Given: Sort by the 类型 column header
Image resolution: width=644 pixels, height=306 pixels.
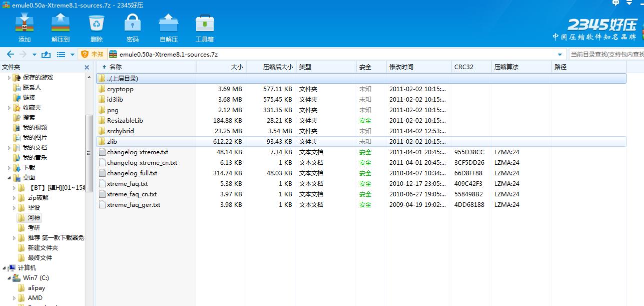Looking at the screenshot, I should coord(326,67).
